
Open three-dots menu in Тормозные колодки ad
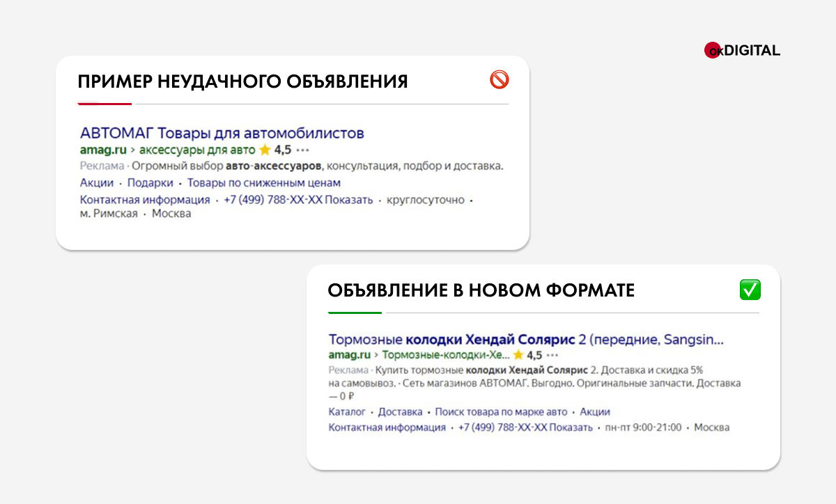click(x=552, y=355)
